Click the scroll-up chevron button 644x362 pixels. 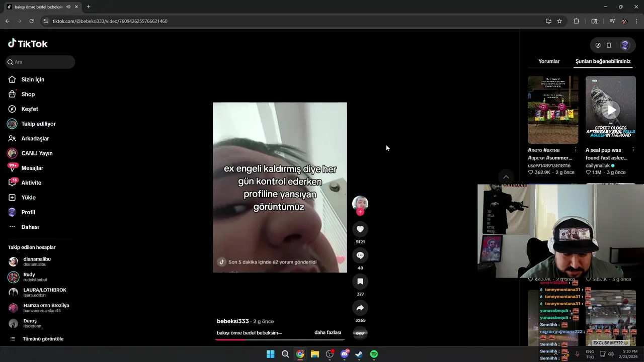tap(506, 177)
